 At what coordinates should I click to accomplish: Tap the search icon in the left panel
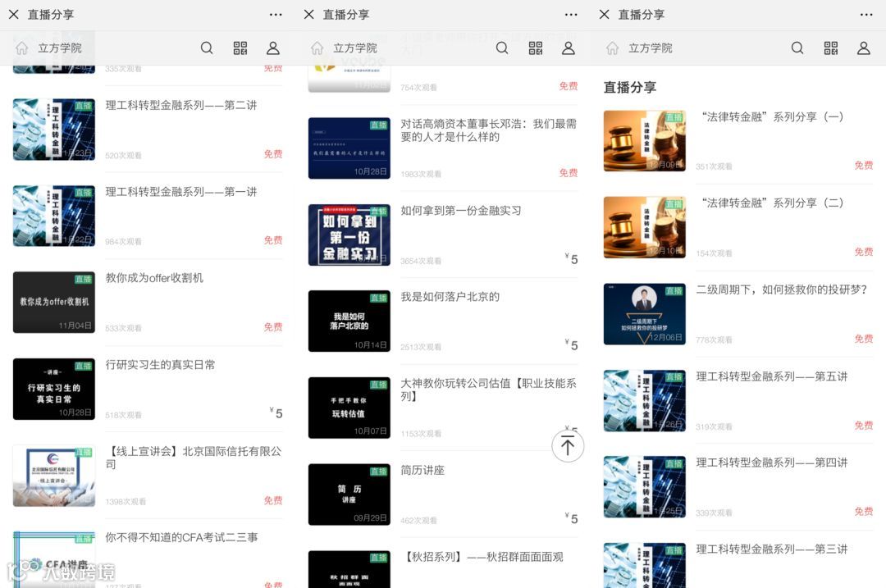point(207,48)
